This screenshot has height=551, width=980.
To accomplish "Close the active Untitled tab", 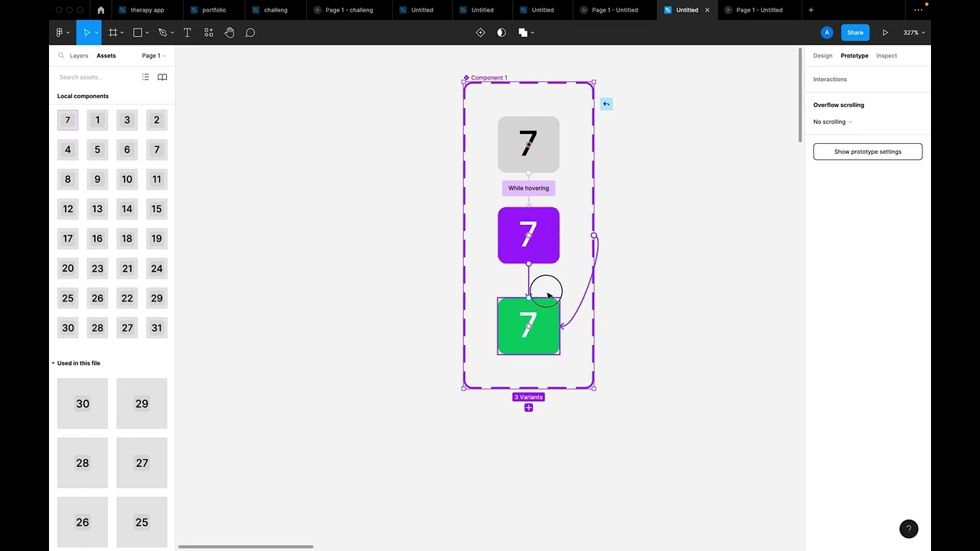I will (x=707, y=10).
